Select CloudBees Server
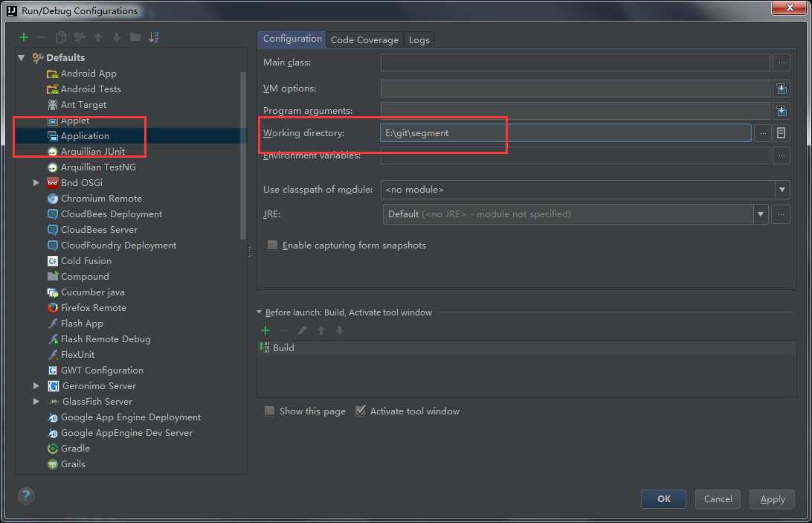 coord(92,230)
